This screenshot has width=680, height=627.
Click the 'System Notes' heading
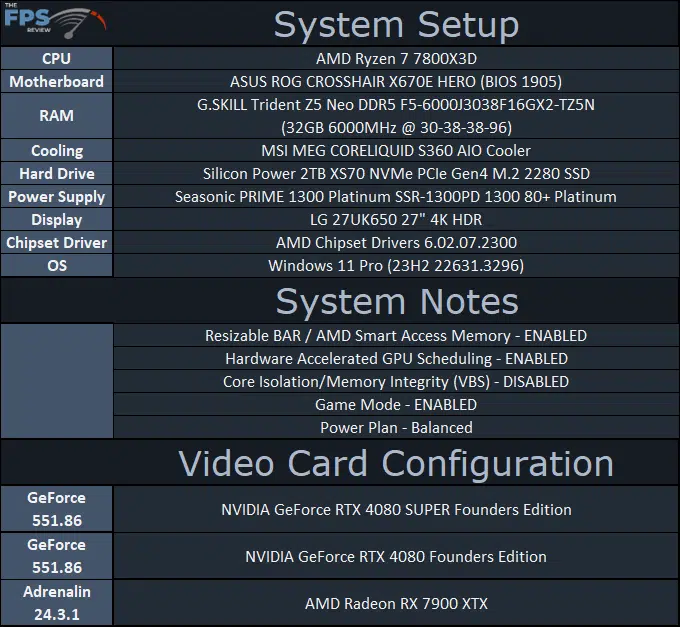(x=397, y=302)
